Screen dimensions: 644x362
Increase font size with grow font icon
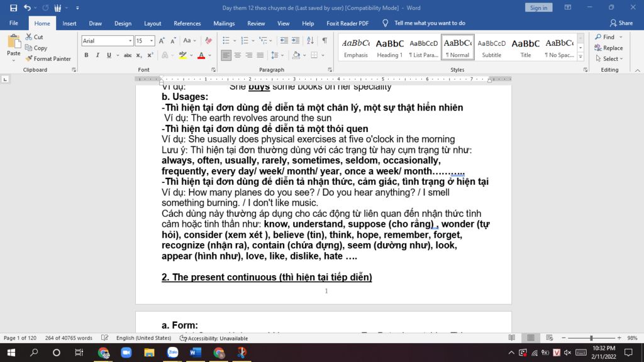tap(162, 41)
